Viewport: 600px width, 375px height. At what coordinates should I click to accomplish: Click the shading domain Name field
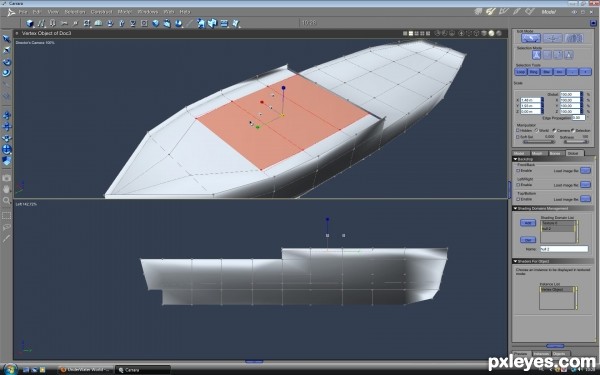tap(564, 249)
